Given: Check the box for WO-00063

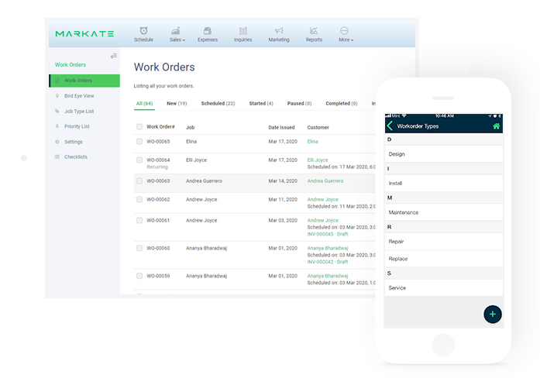Looking at the screenshot, I should 139,181.
